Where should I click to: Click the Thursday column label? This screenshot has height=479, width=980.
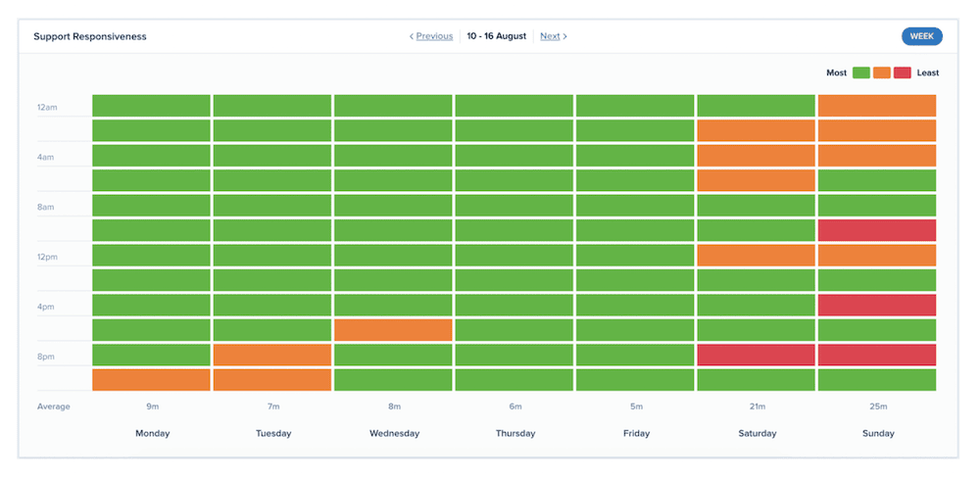point(515,433)
